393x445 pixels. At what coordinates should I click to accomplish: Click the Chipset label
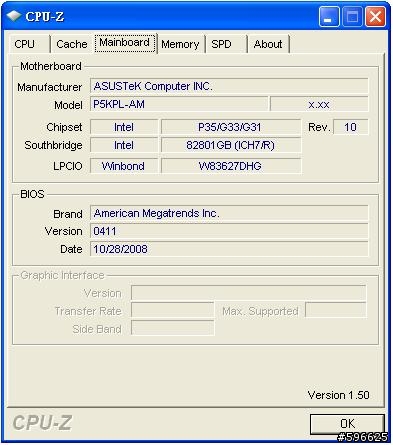[x=64, y=127]
